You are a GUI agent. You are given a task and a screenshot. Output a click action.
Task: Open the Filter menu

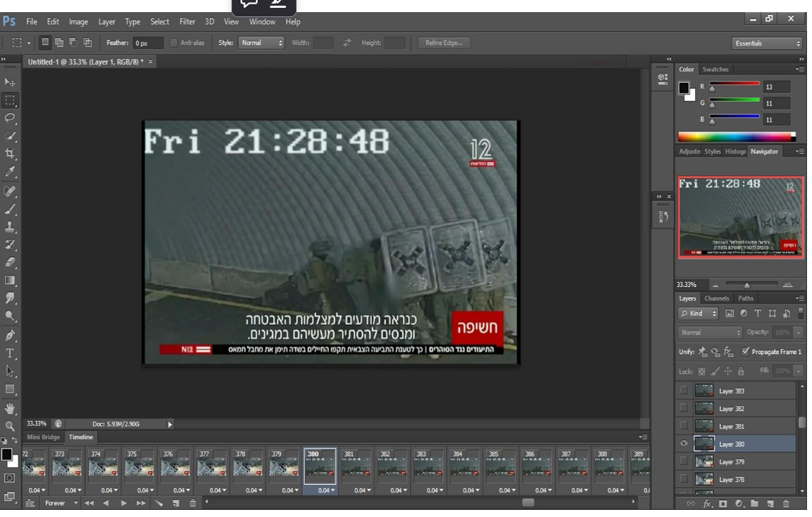187,22
